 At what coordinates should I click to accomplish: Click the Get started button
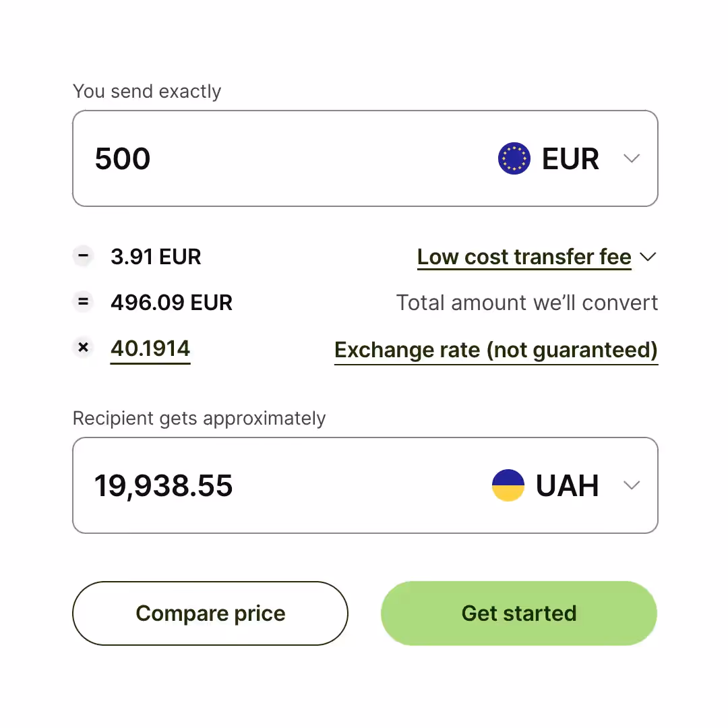pyautogui.click(x=518, y=613)
